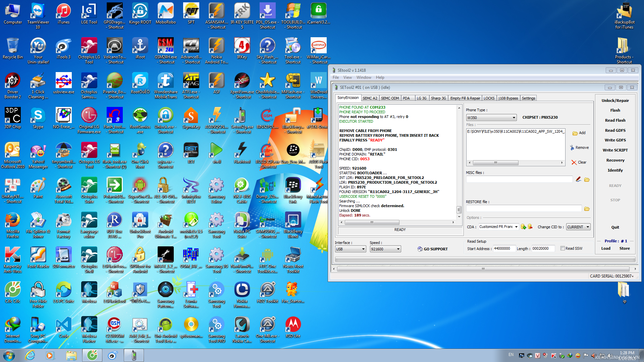This screenshot has height=362, width=644.
Task: Open the Skype desktop icon
Action: (x=38, y=118)
